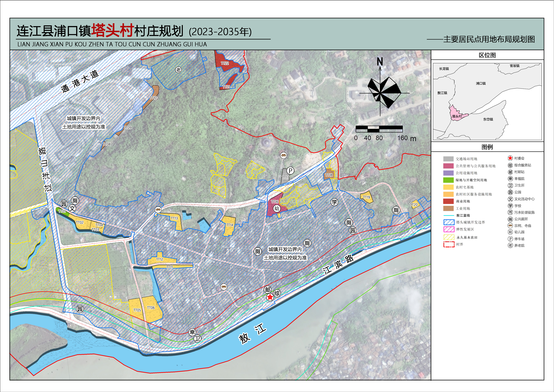Click the 工业用地 brown legend swatch
The width and height of the screenshot is (554, 392).
tap(448, 208)
